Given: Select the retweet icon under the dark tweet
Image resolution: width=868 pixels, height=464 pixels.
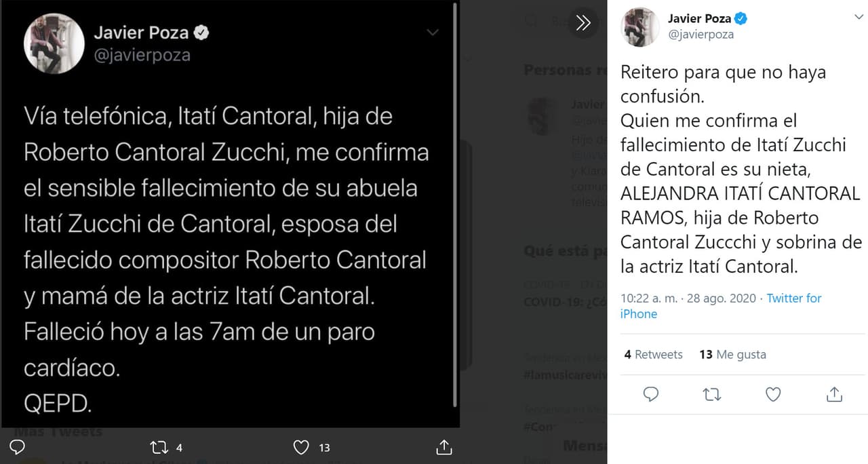Looking at the screenshot, I should click(157, 447).
